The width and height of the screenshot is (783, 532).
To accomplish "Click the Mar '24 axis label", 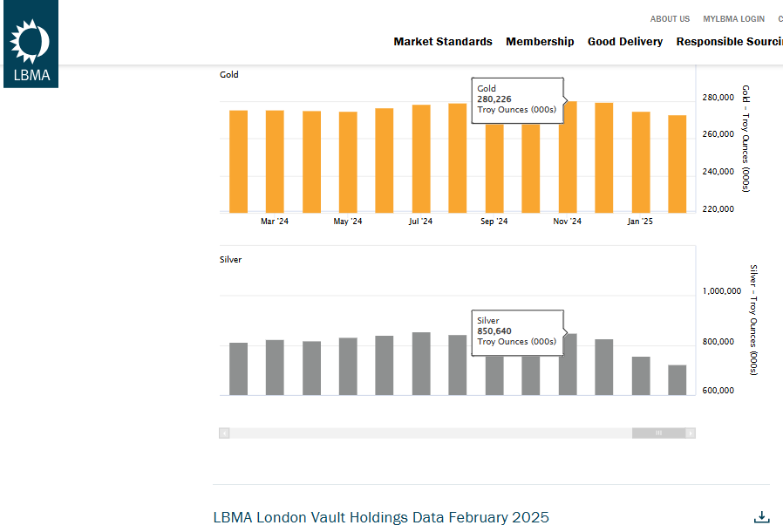I will [x=275, y=222].
